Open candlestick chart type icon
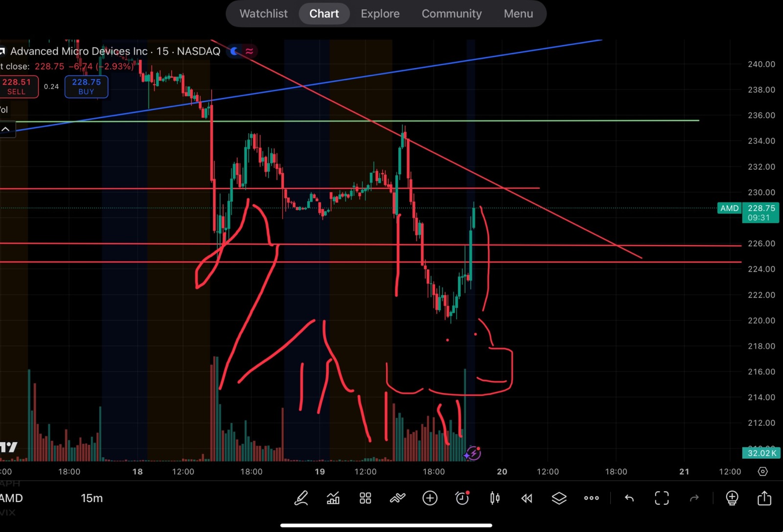The width and height of the screenshot is (783, 532). pos(495,498)
